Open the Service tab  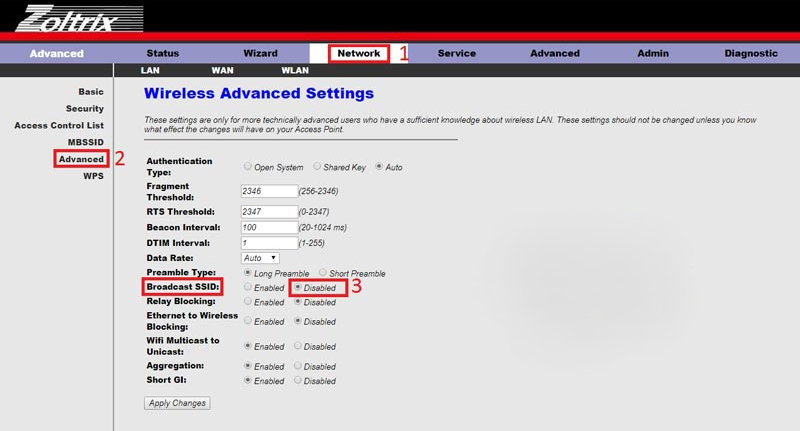tap(457, 53)
